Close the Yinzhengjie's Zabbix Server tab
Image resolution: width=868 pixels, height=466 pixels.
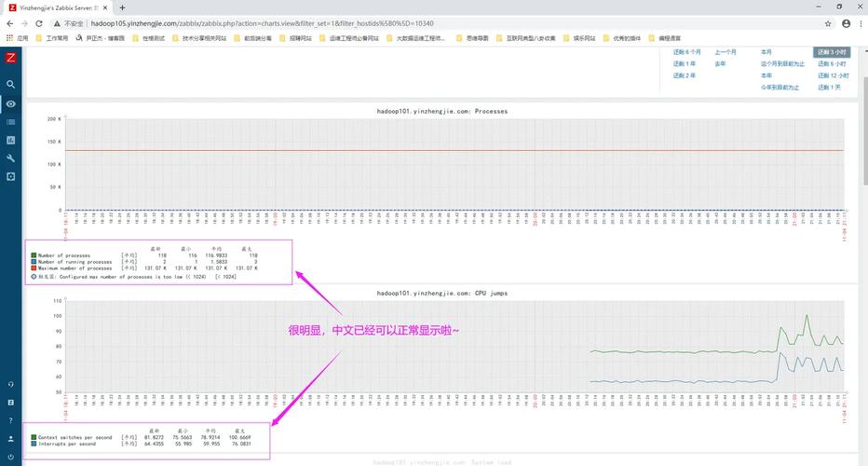[x=105, y=7]
